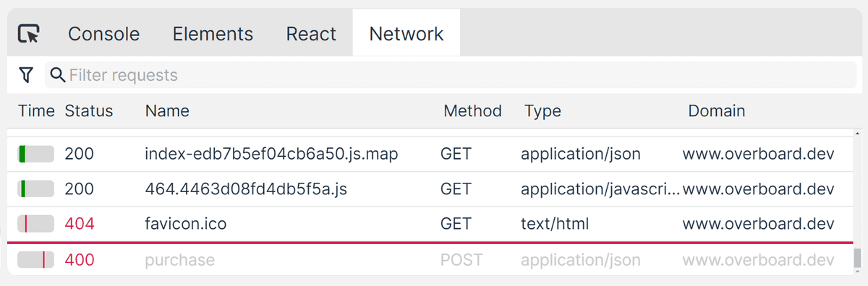Sort by the Domain column header
Image resolution: width=868 pixels, height=286 pixels.
click(716, 110)
